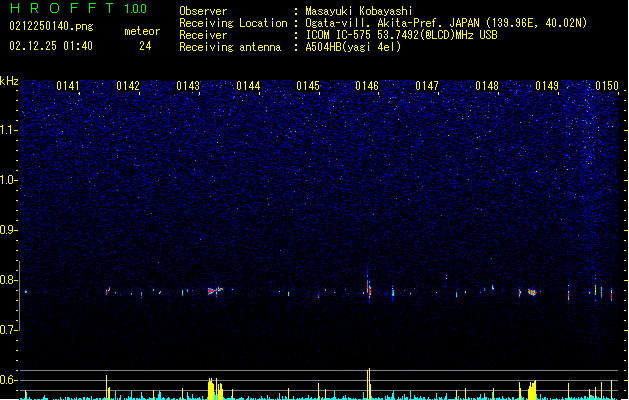Click the meteor echo after 0143
This screenshot has height=400, width=629.
[x=215, y=290]
